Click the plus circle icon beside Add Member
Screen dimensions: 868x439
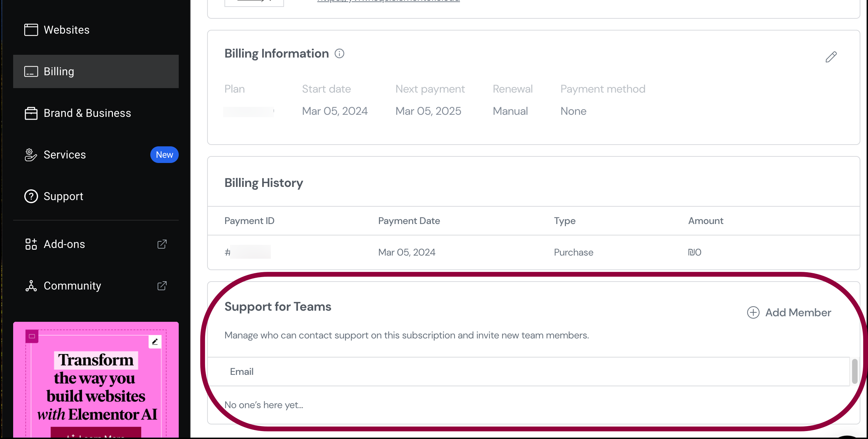pyautogui.click(x=753, y=312)
